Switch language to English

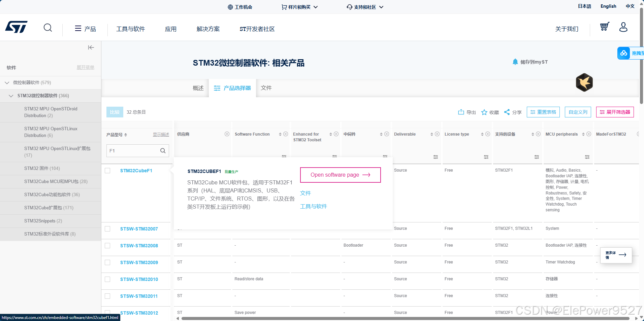coord(608,6)
